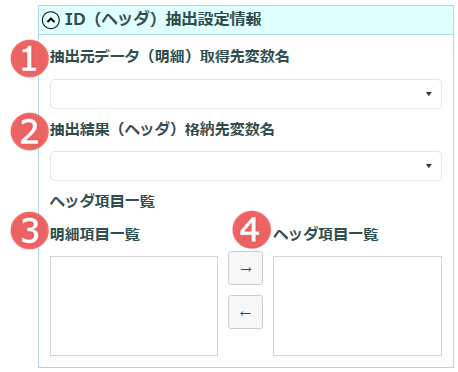Open the 抽出元データ（明細）取得先変数名 dropdown
Viewport: 458px width, 372px height.
coord(246,94)
